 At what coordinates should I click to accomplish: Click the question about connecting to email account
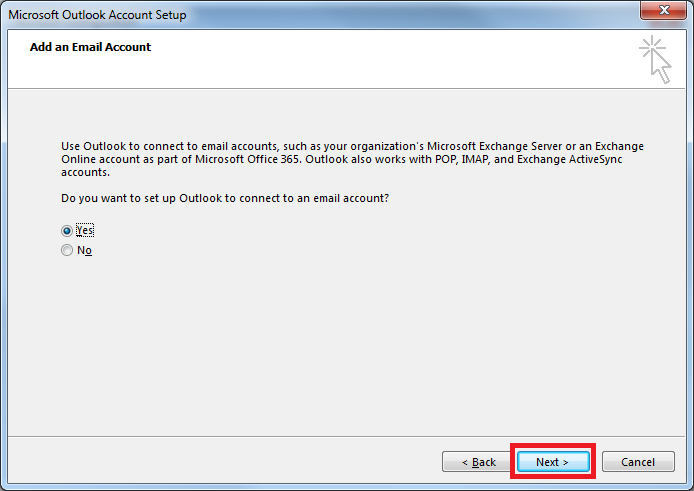(x=225, y=198)
